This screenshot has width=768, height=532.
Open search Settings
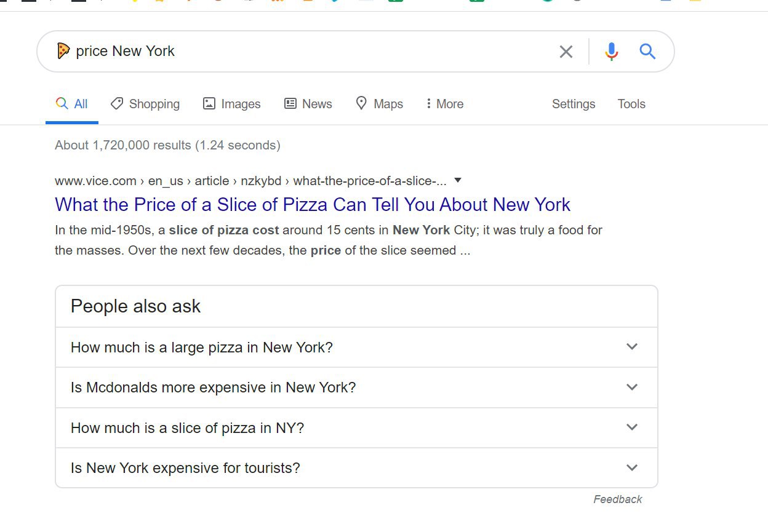point(574,104)
